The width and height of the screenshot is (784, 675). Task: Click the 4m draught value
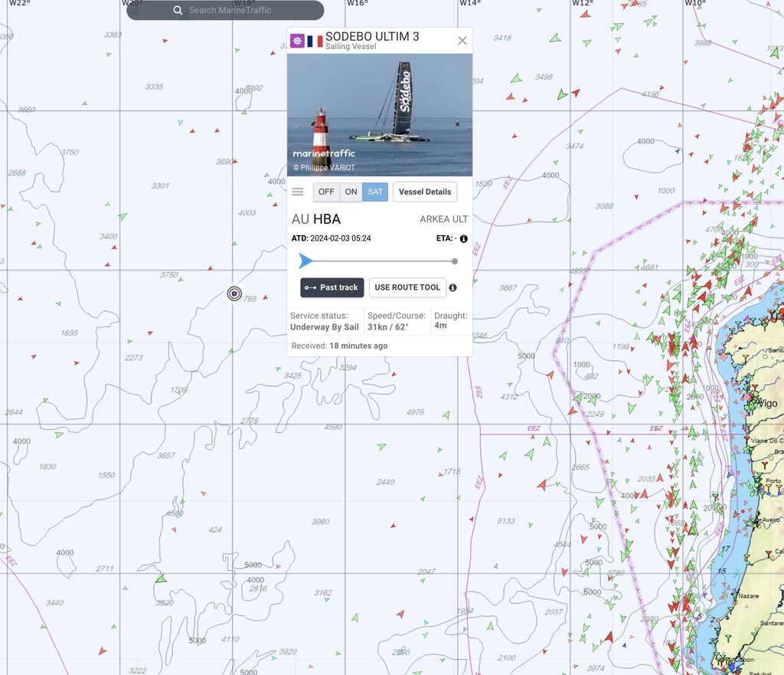tap(440, 325)
